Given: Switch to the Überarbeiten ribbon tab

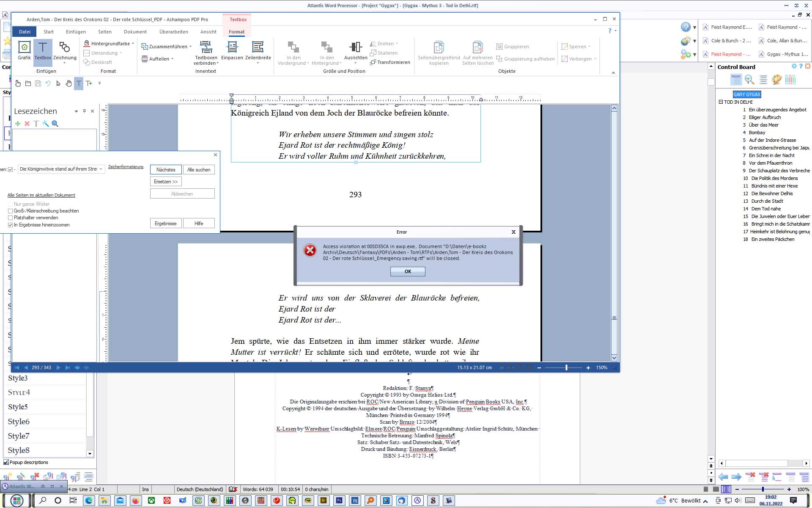Looking at the screenshot, I should click(x=173, y=32).
